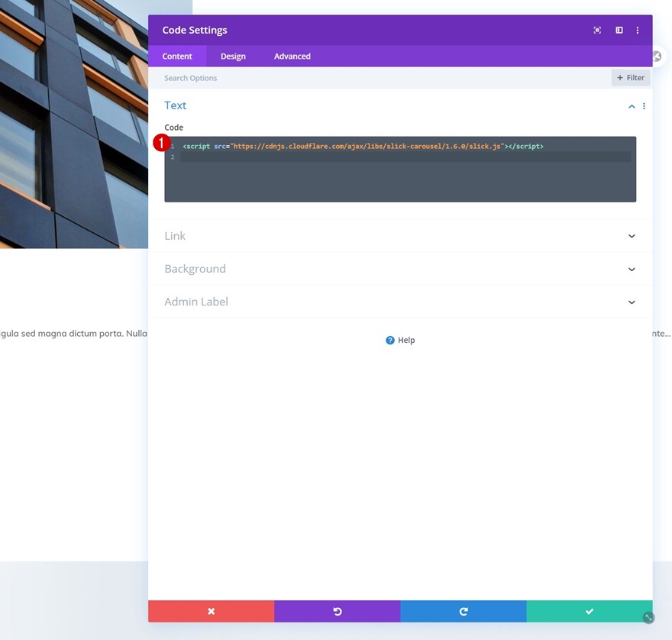The image size is (672, 640).
Task: Switch to the Advanced tab
Action: click(292, 57)
